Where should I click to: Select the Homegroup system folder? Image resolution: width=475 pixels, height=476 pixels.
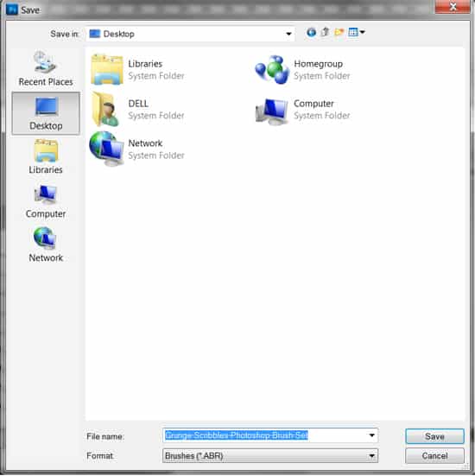coord(302,69)
